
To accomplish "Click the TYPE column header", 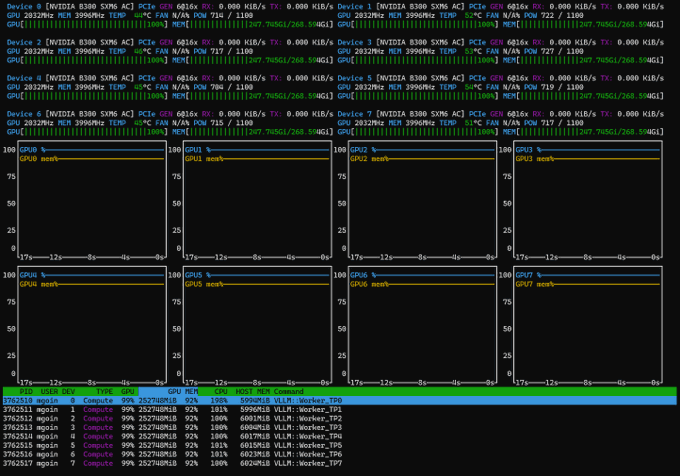I will (105, 391).
